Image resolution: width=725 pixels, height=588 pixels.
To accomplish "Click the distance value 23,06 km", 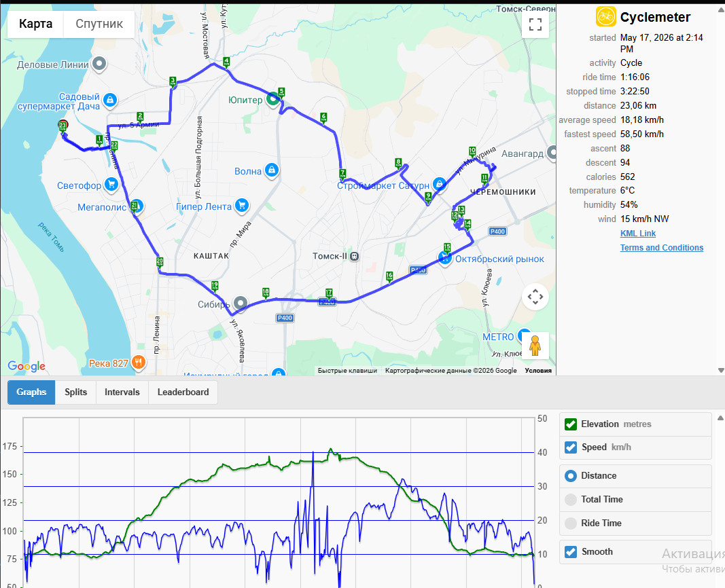I will [638, 106].
